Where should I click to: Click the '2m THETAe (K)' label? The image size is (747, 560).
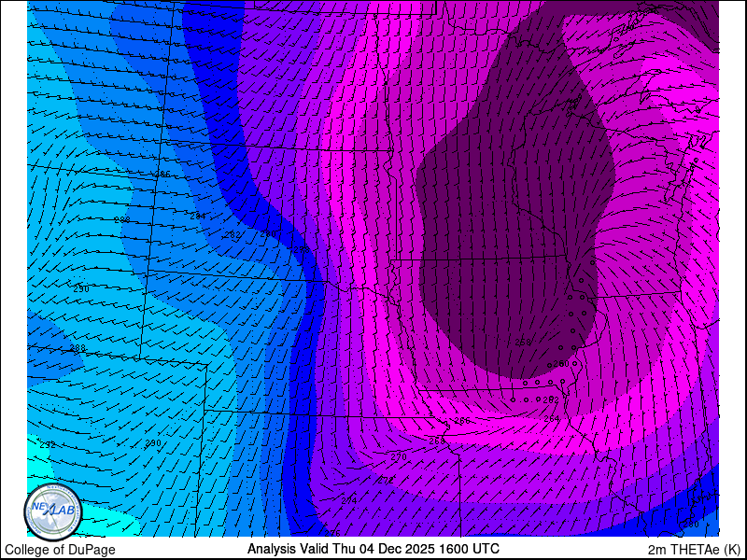click(x=696, y=549)
